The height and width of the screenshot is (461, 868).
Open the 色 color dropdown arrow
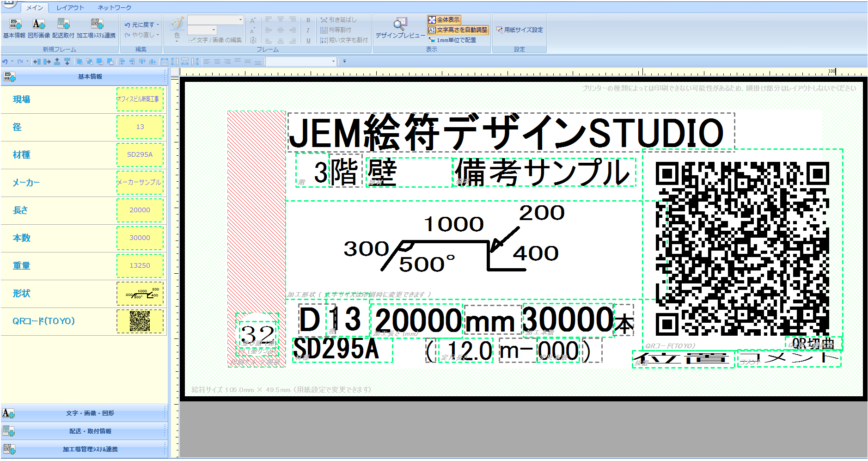tap(177, 42)
